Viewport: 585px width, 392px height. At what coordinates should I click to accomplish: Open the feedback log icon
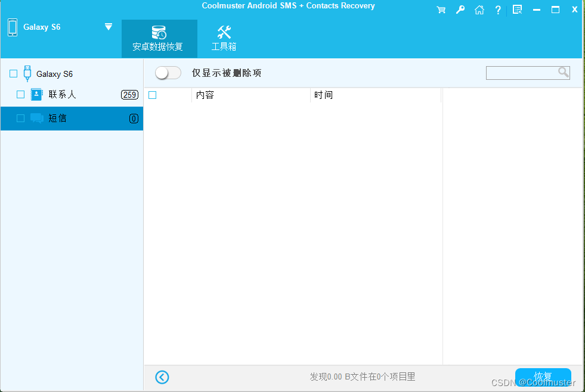pyautogui.click(x=517, y=10)
